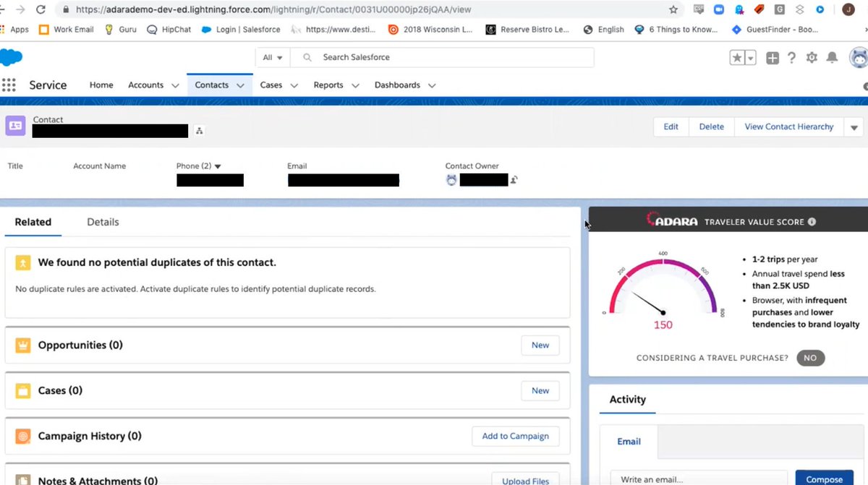Screen dimensions: 868x485
Task: Click View Contact Hierarchy button
Action: 789,127
